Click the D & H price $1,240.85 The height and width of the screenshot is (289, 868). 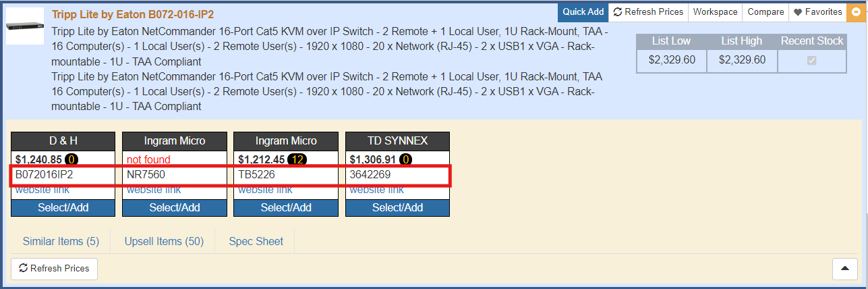[x=38, y=160]
